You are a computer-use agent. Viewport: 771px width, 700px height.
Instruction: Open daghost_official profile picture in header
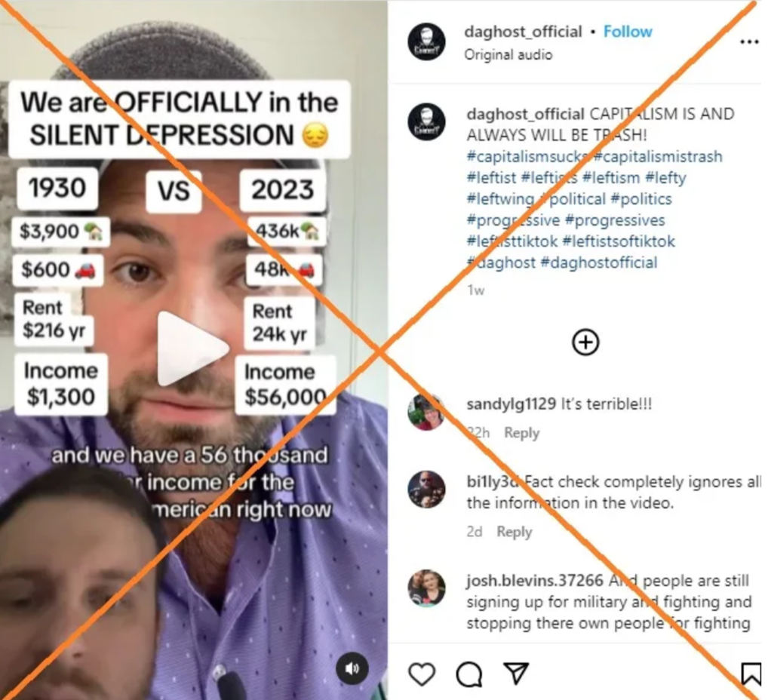pos(426,41)
